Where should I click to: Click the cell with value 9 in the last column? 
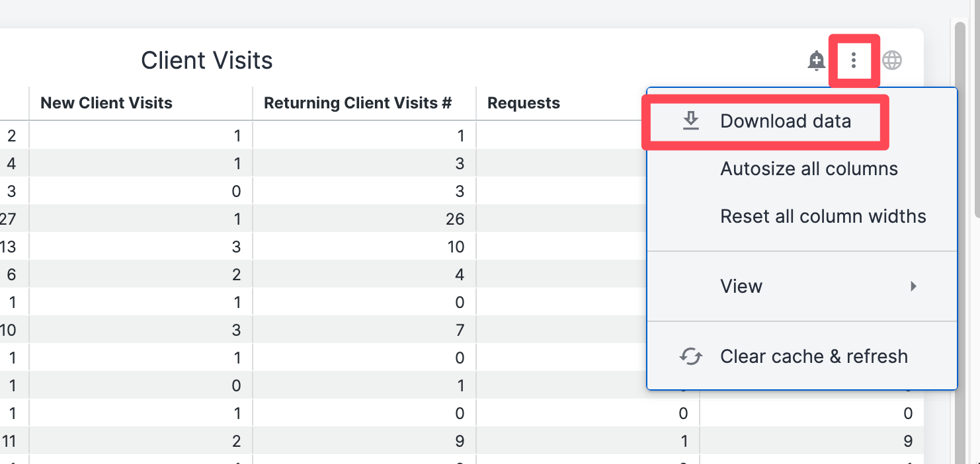click(811, 441)
